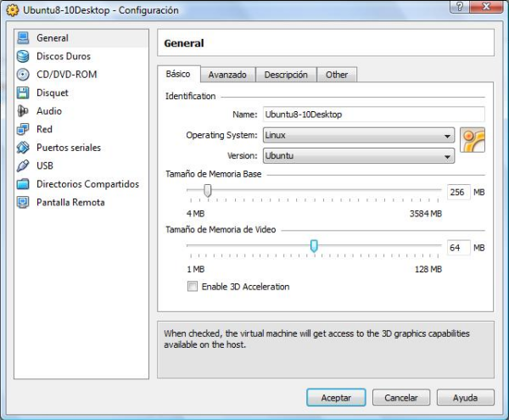Select the Disquet floppy icon
Screen dimensions: 509x420
pyautogui.click(x=23, y=93)
